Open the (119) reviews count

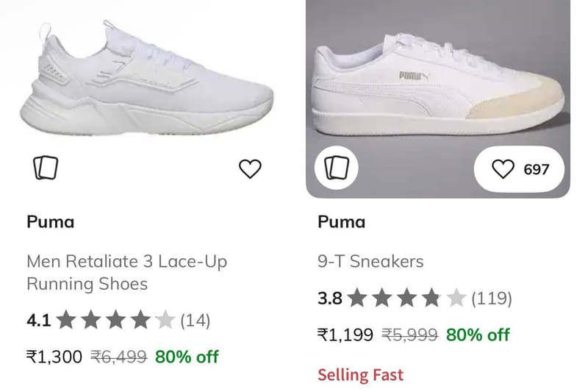point(491,298)
